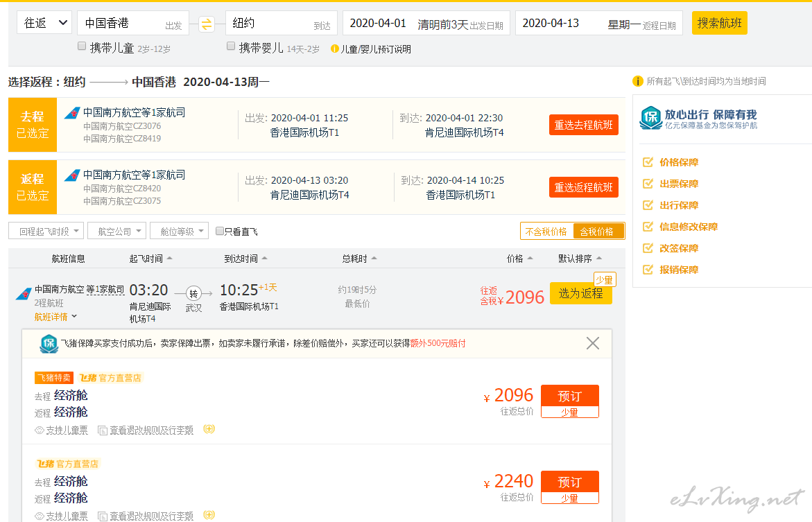Sort by 价格 column
Viewport: 812px width, 522px height.
[x=520, y=259]
